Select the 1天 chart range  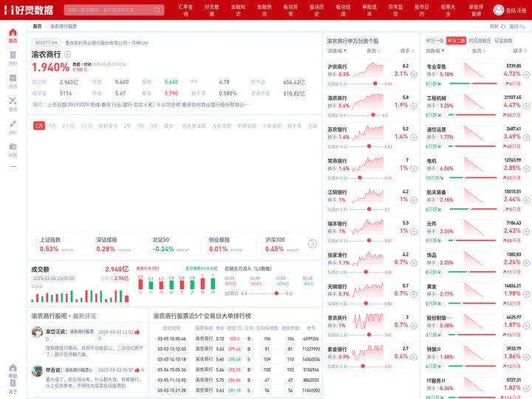coord(39,126)
